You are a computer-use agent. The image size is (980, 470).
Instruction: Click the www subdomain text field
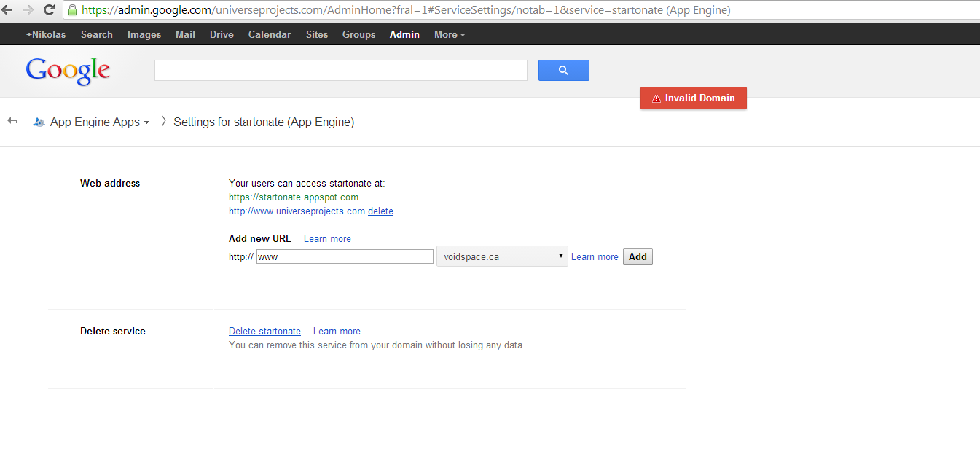pyautogui.click(x=345, y=256)
